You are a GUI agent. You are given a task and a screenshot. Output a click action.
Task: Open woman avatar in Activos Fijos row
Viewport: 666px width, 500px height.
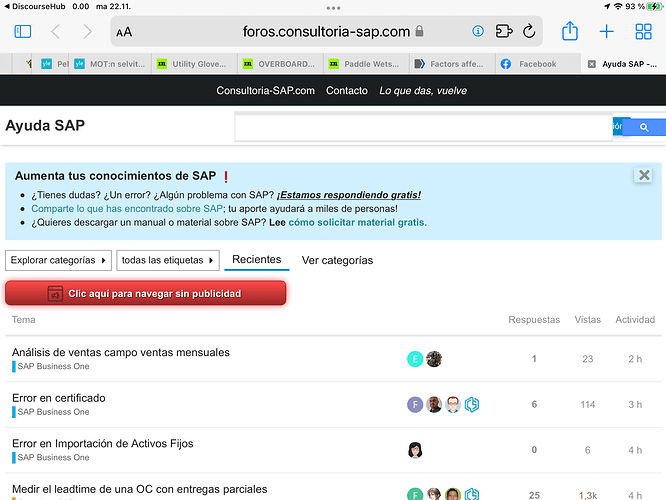pos(415,450)
